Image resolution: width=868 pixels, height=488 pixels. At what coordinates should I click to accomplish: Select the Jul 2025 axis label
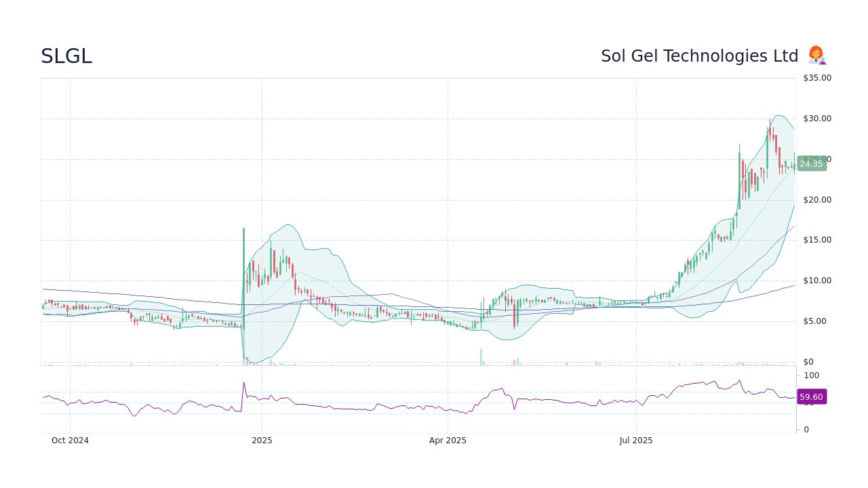click(x=635, y=440)
